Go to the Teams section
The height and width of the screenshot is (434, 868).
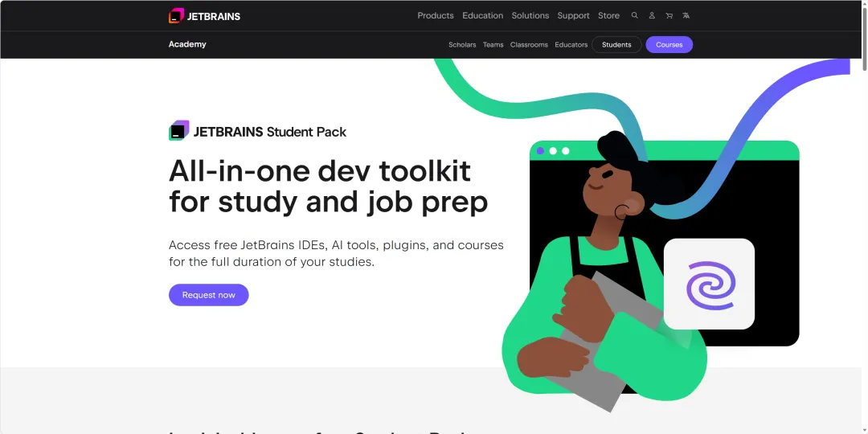[493, 45]
